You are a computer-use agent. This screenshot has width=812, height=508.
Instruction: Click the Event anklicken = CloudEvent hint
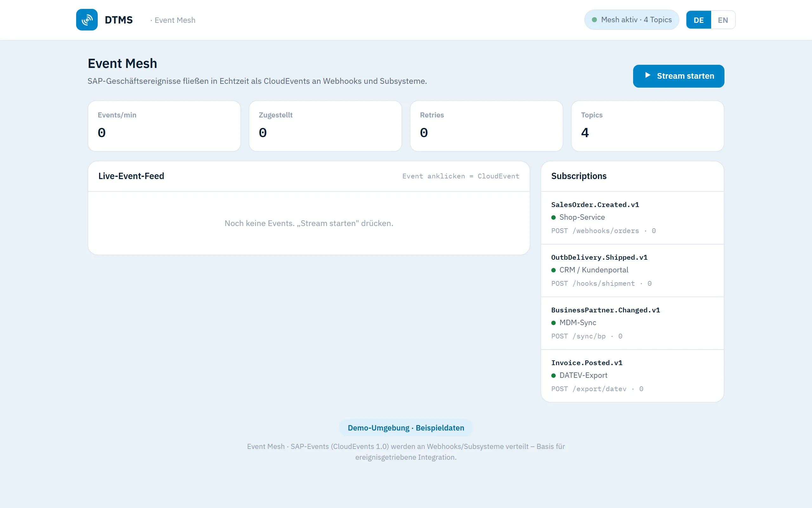tap(461, 176)
